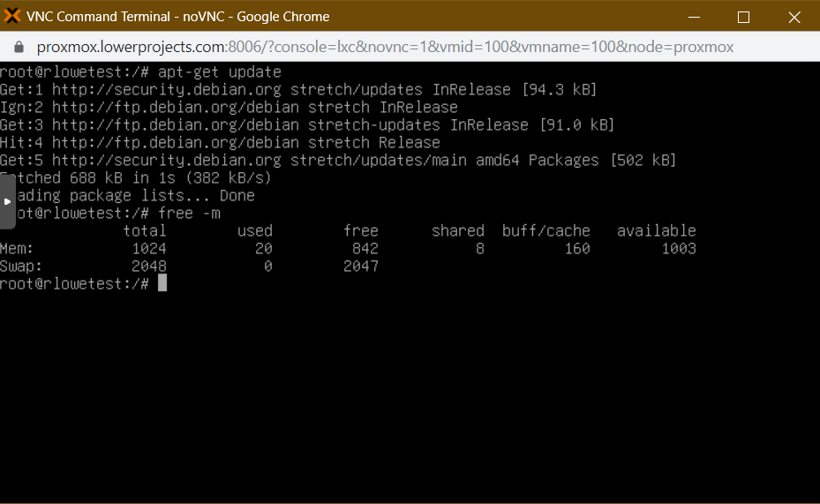Click the lock icon in the address bar
This screenshot has width=820, height=504.
click(19, 47)
